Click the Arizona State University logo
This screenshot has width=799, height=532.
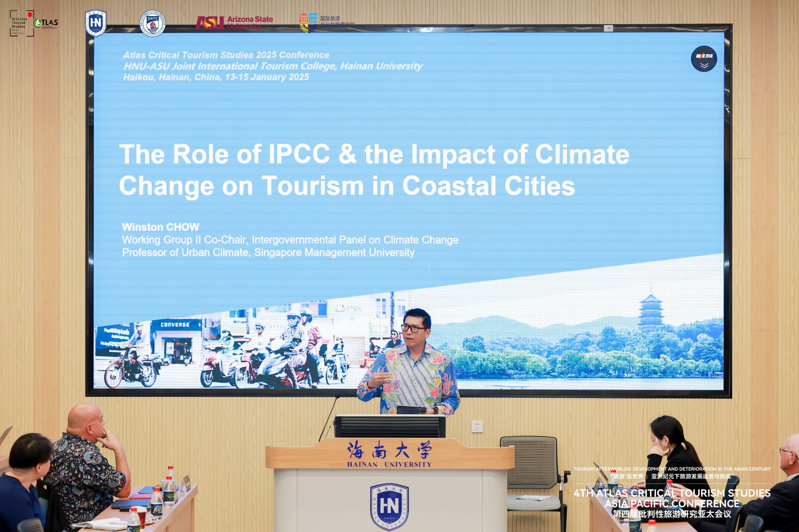point(234,23)
